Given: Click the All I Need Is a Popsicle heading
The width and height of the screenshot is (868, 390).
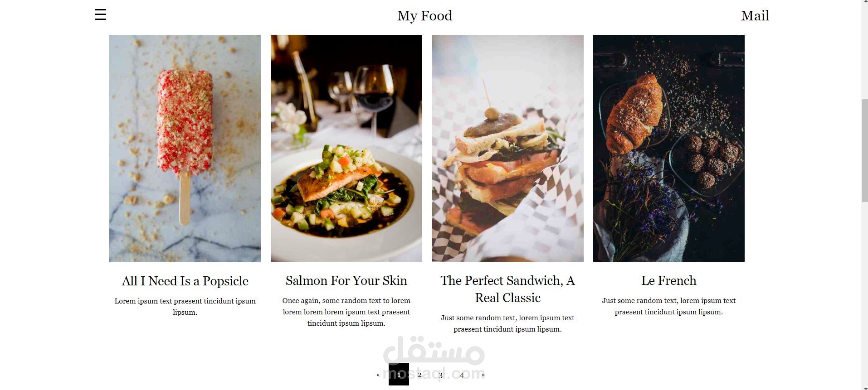Looking at the screenshot, I should point(185,281).
